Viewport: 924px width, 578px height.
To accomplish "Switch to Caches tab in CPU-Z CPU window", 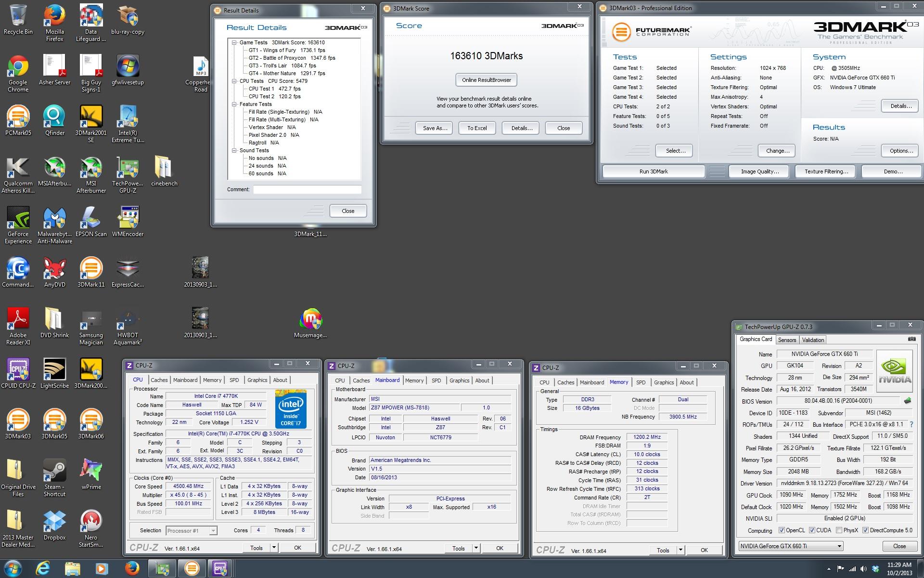I will (x=159, y=380).
